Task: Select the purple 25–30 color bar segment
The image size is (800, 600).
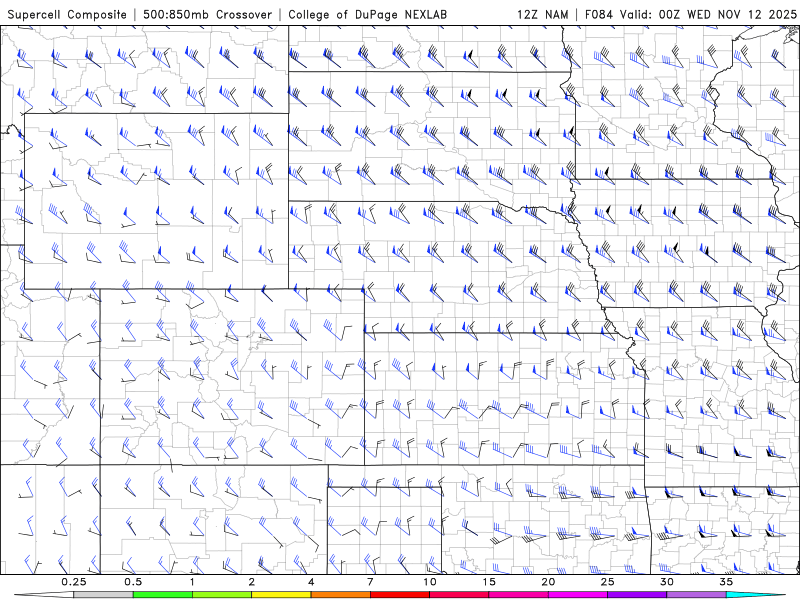Action: 637,595
